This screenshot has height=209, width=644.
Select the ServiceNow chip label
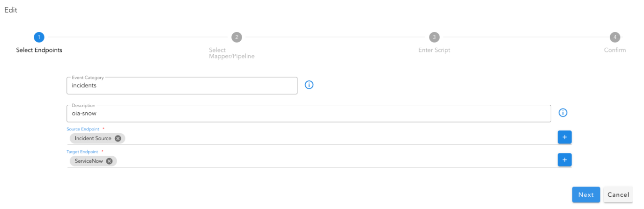click(89, 161)
